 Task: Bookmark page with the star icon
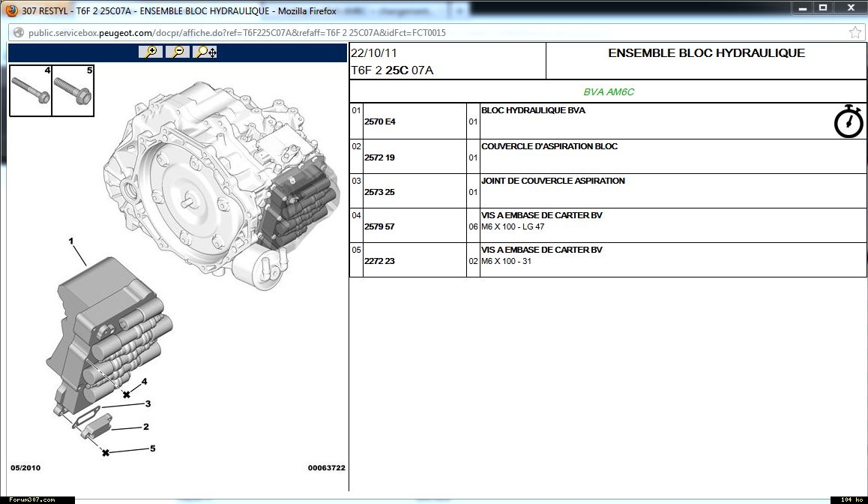(855, 32)
